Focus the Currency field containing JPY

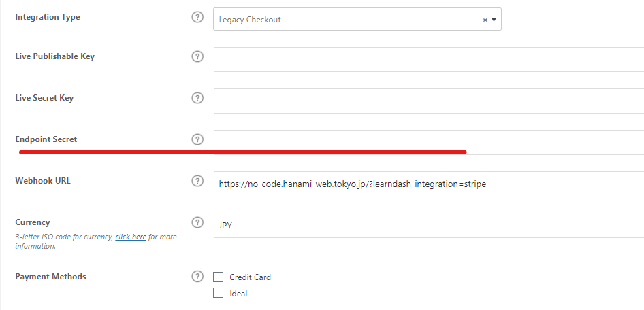[x=429, y=225]
